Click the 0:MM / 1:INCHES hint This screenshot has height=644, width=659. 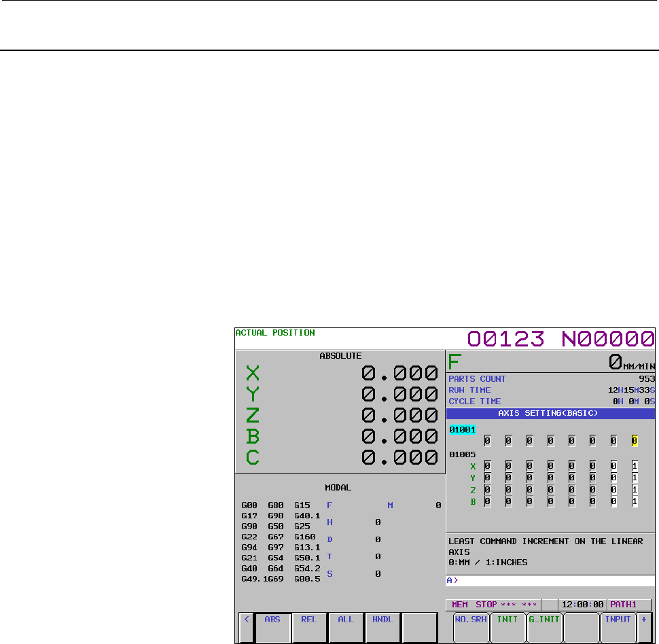tap(488, 562)
